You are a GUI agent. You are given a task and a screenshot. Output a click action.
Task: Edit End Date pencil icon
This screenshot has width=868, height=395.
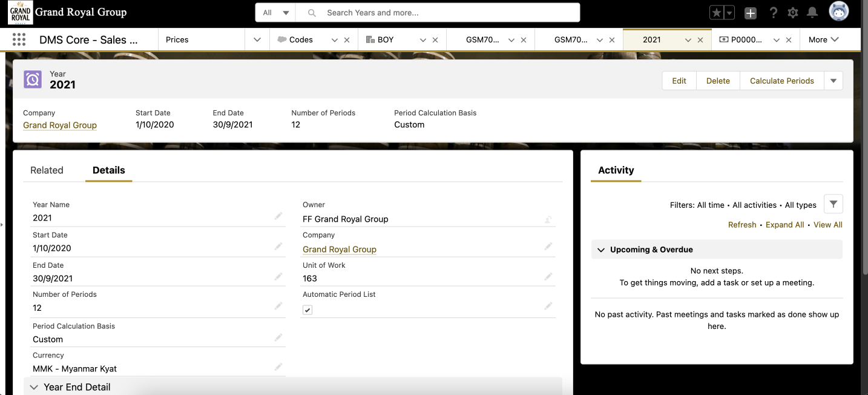278,276
